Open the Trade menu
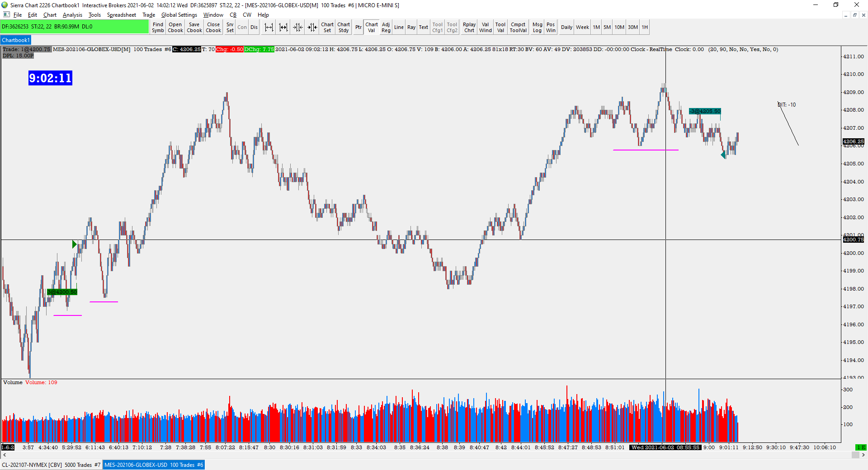 point(149,15)
